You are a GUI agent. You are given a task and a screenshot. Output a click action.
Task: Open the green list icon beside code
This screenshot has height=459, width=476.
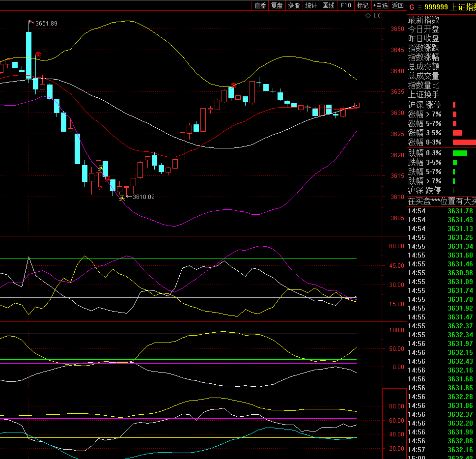coord(420,7)
